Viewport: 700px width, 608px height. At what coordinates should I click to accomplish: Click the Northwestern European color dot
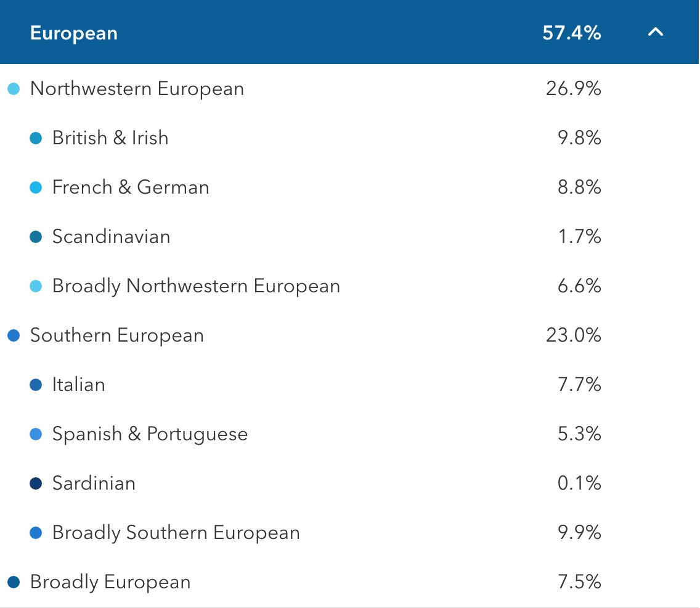14,89
